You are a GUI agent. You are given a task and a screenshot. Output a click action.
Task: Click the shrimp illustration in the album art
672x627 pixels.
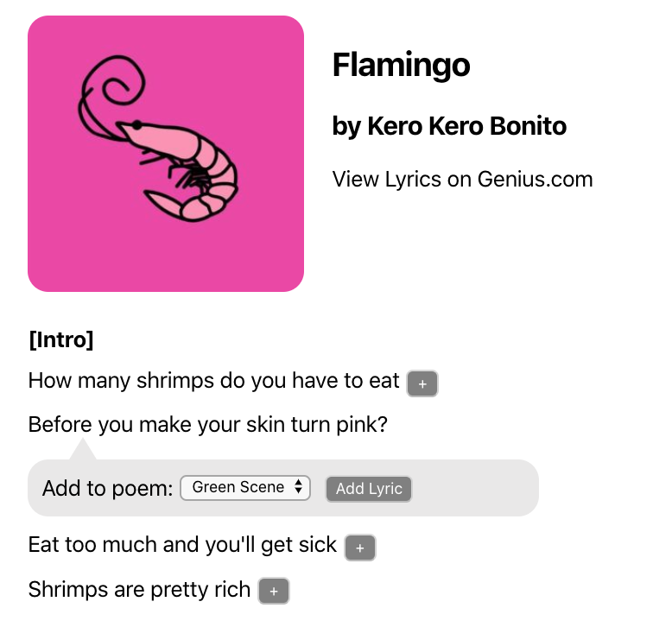pos(162,142)
